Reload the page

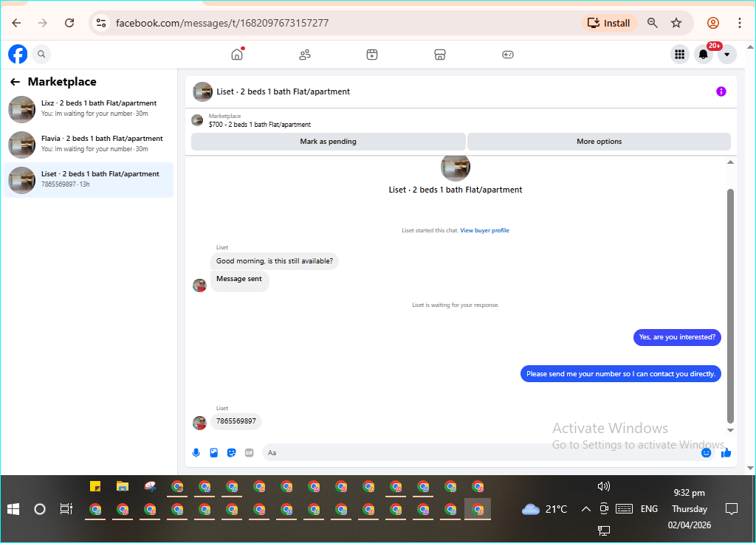tap(69, 23)
